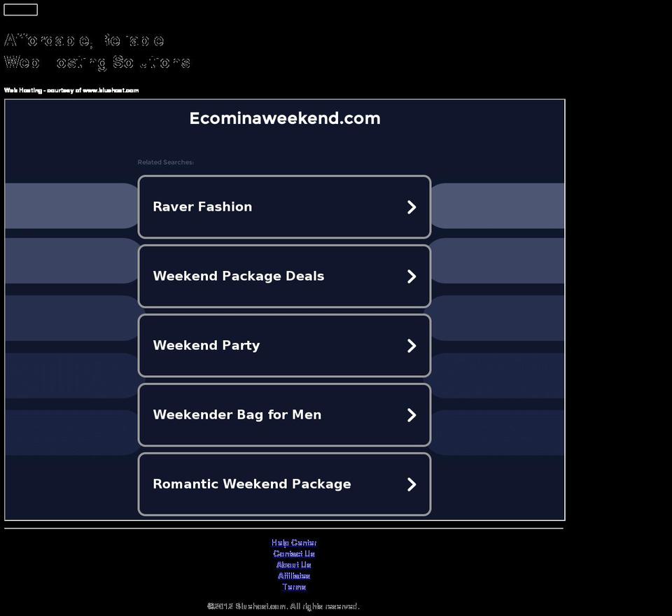
Task: Open Romantic Weekend Package search
Action: click(x=284, y=484)
